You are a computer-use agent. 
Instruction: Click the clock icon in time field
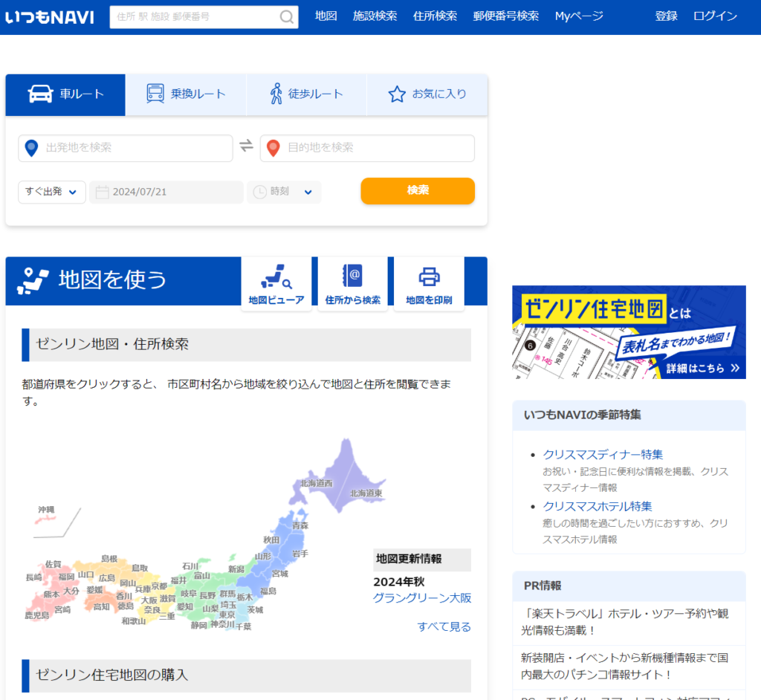click(x=259, y=192)
